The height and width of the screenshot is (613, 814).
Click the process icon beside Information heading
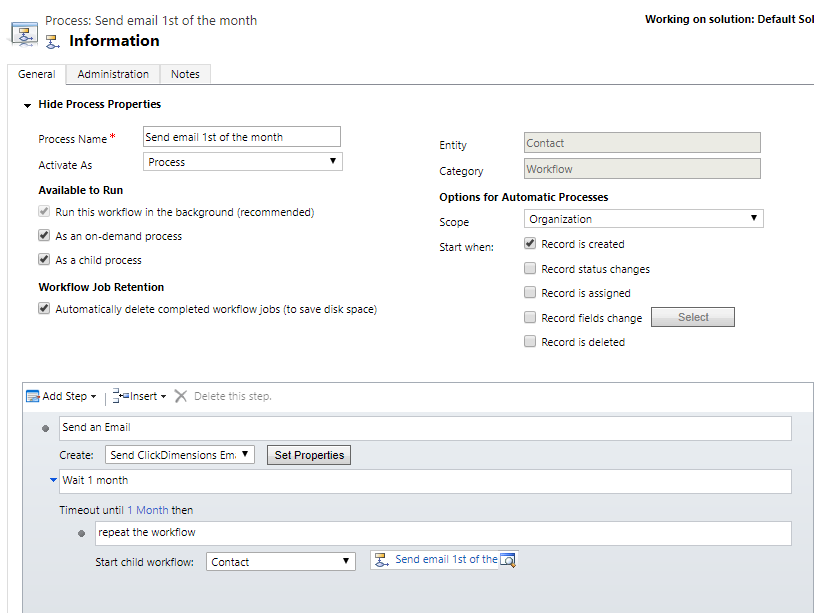click(x=52, y=40)
